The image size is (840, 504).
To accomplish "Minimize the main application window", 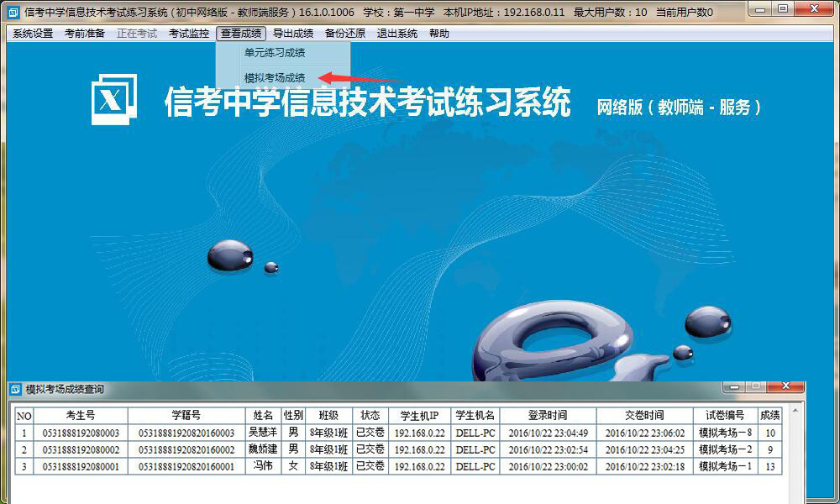I will [759, 9].
